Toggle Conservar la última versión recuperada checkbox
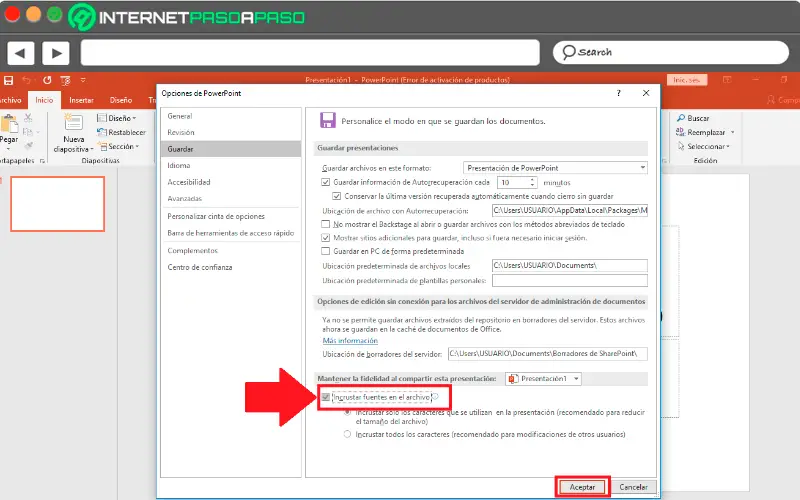 point(336,196)
